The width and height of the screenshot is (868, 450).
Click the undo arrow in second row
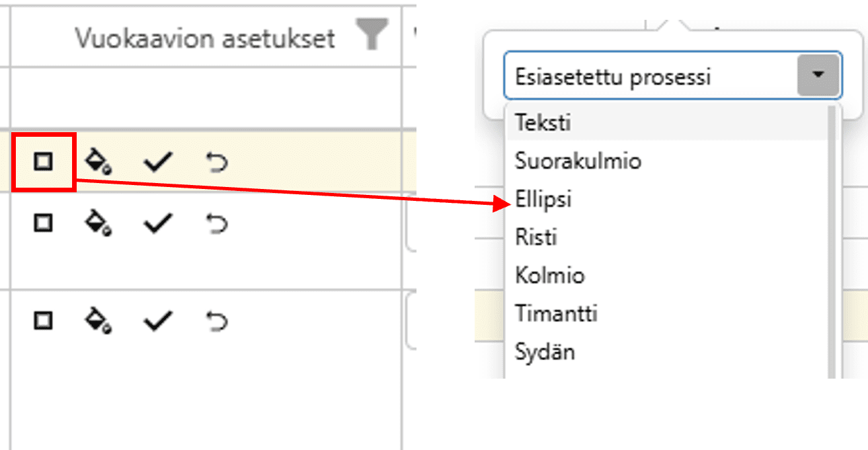coord(216,224)
